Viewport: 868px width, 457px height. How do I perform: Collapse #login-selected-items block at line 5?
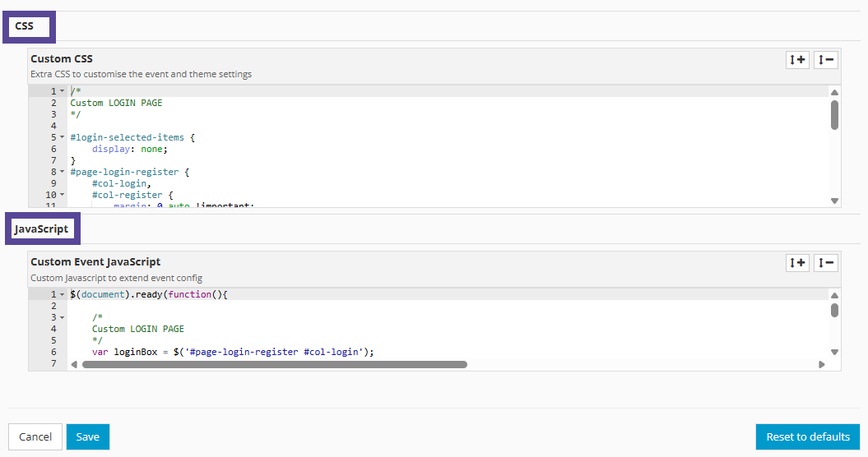click(62, 137)
